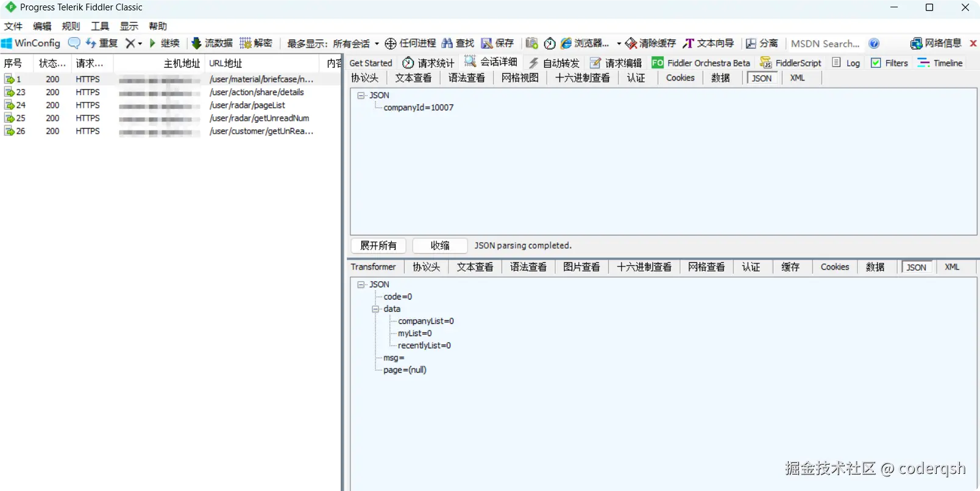Select request XML inspector tab
Image resolution: width=980 pixels, height=491 pixels.
[x=797, y=78]
